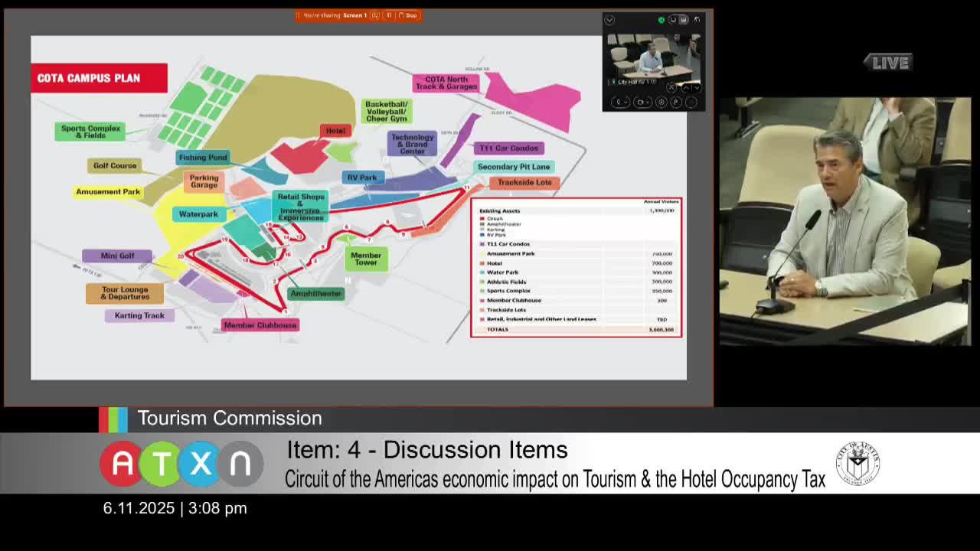
Task: Select the Hotel map label
Action: pos(335,131)
